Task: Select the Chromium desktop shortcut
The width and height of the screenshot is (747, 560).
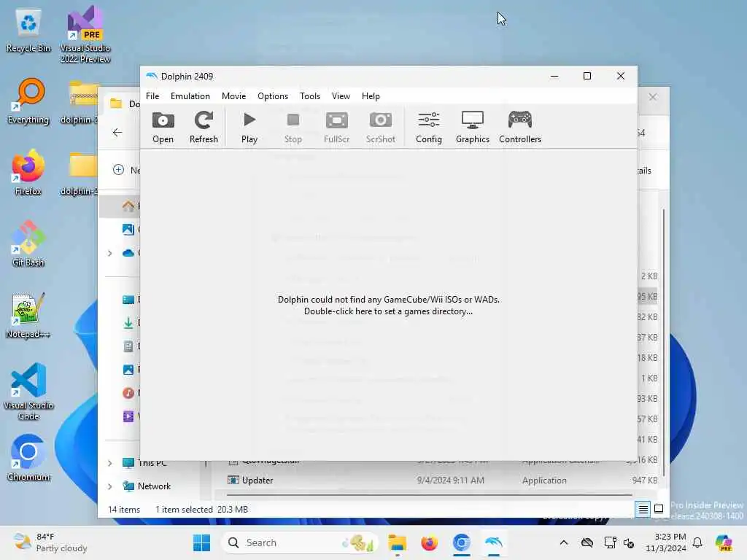Action: pyautogui.click(x=28, y=458)
